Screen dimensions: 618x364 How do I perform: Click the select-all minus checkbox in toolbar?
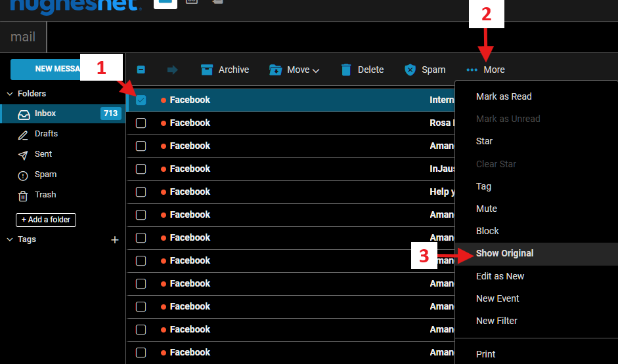pos(141,70)
